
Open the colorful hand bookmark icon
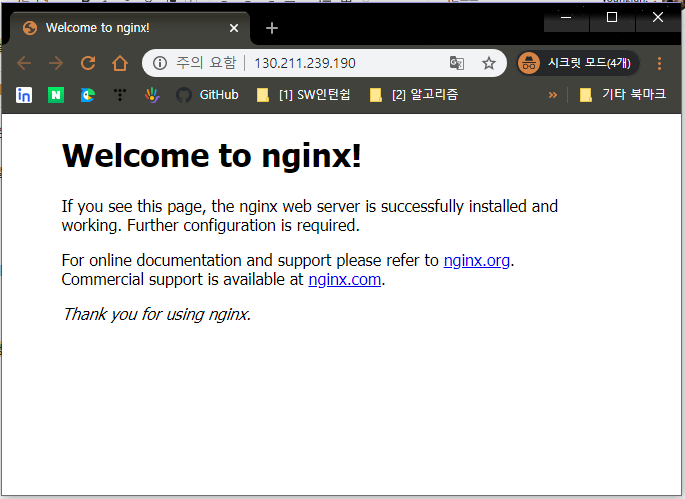pyautogui.click(x=152, y=95)
